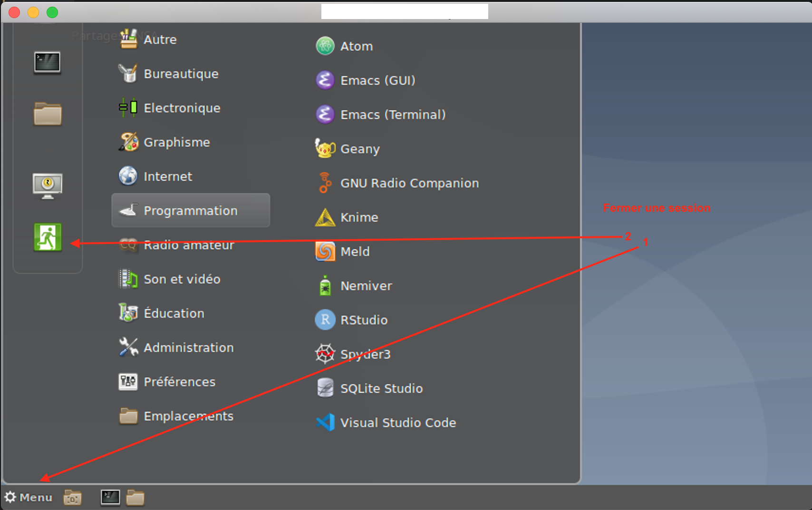Click the Internet text label
Viewport: 812px width, 510px height.
[168, 177]
